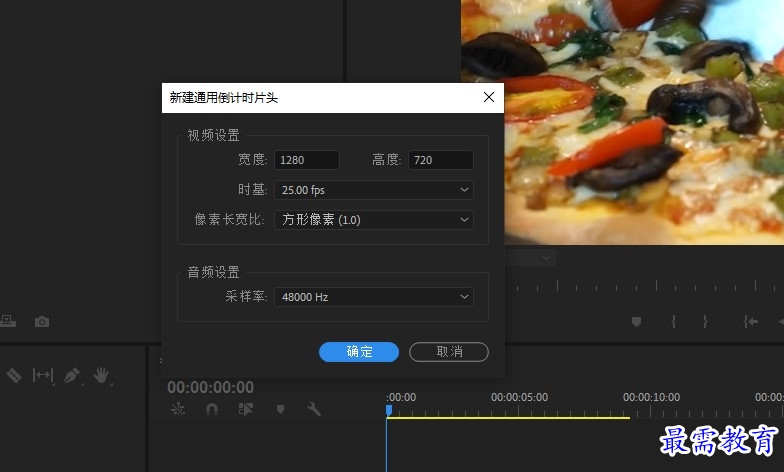Viewport: 784px width, 472px height.
Task: Click the 采样率: label
Action: (246, 296)
